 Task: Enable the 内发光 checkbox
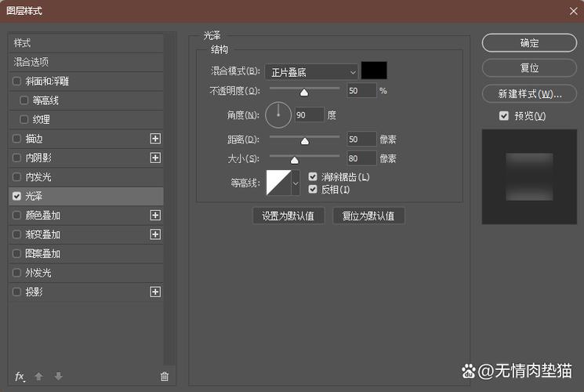click(16, 176)
